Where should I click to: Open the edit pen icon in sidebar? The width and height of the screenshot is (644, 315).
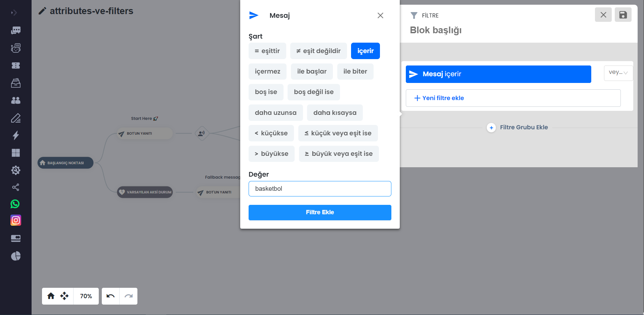[16, 118]
